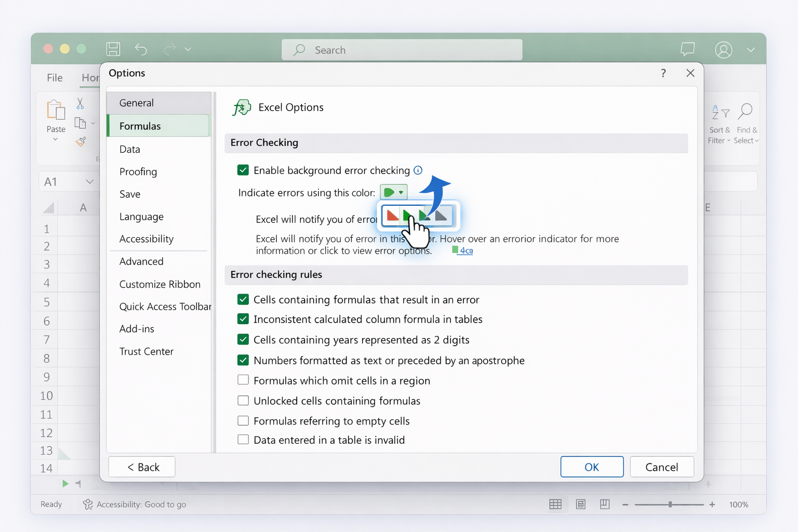Viewport: 798px width, 532px height.
Task: Click the Cut scissors icon
Action: point(80,103)
